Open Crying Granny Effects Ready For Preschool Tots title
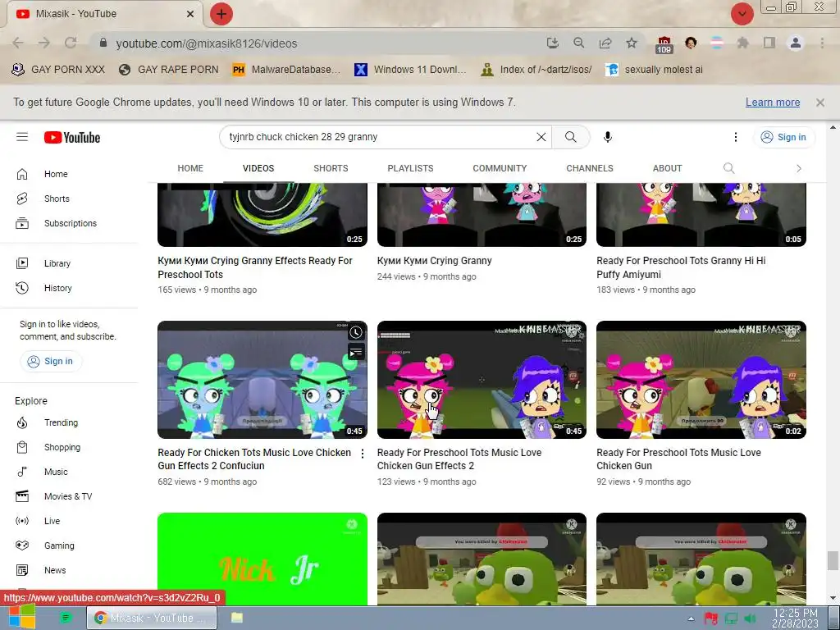Viewport: 840px width, 630px height. click(x=255, y=267)
